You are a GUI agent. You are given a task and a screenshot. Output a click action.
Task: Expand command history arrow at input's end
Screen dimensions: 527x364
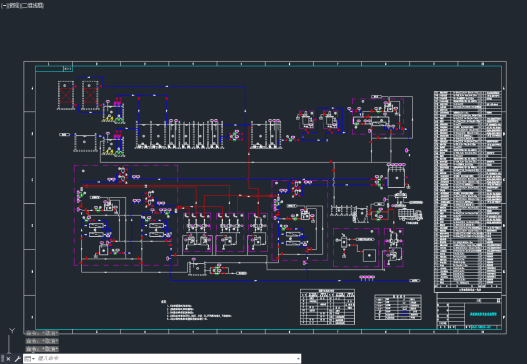298,359
